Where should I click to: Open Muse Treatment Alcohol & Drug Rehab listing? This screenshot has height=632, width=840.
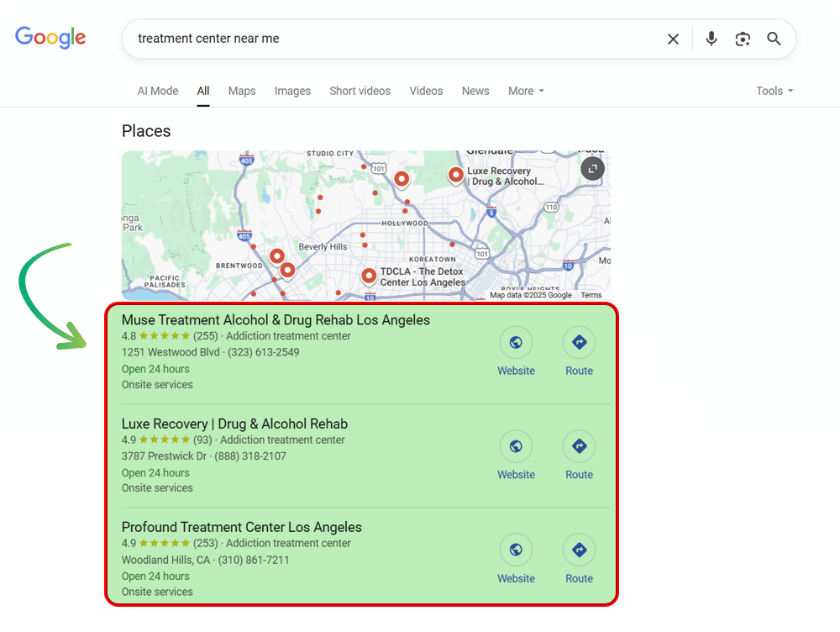tap(276, 320)
